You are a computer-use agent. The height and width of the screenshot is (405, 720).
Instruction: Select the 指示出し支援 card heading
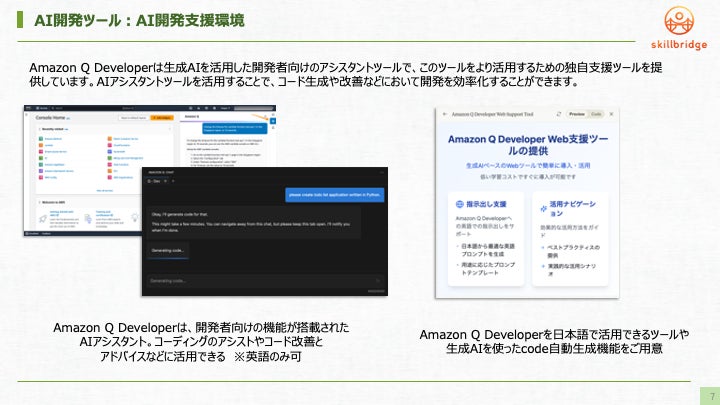[x=486, y=204]
